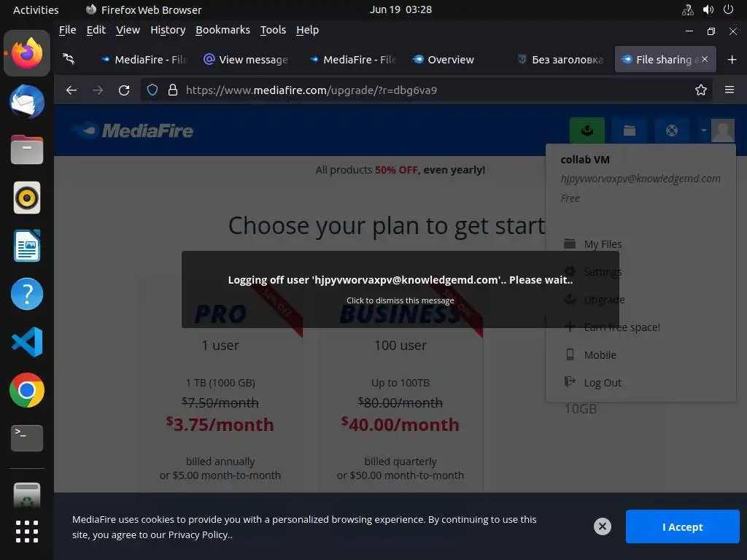Bookmark this page with star icon

pyautogui.click(x=701, y=90)
